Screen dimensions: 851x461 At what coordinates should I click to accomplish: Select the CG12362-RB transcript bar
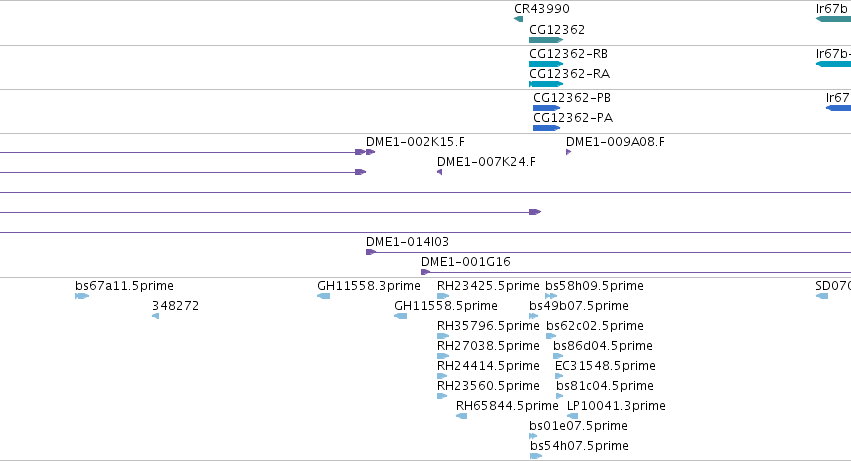[546, 64]
